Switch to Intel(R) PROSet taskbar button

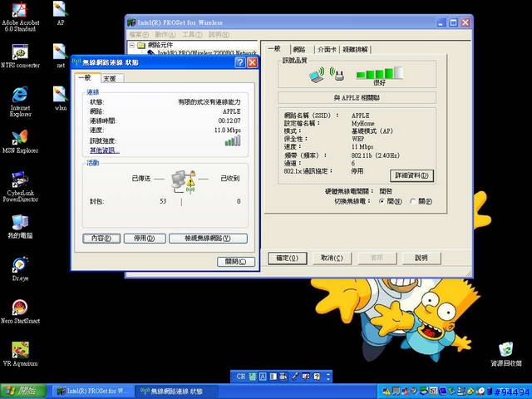click(92, 392)
